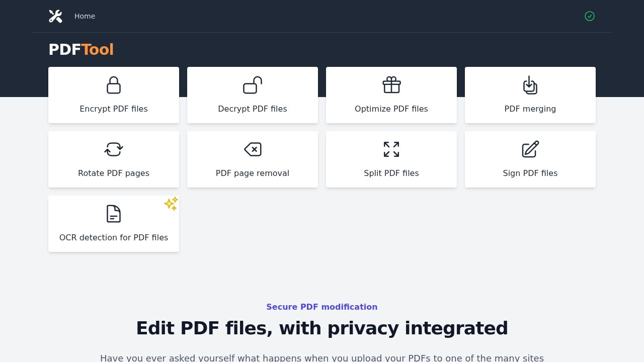Open the PDF merging label
Screen dimensions: 644x362
pyautogui.click(x=530, y=109)
